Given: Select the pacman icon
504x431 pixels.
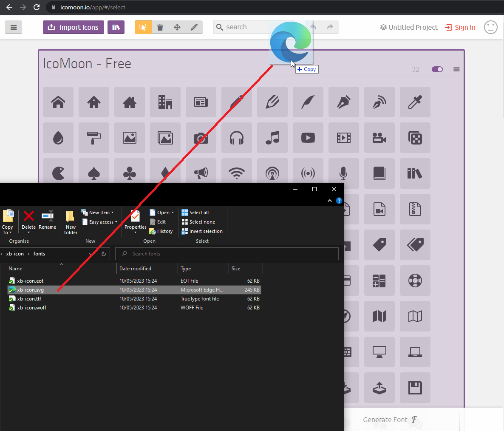Looking at the screenshot, I should tap(58, 171).
